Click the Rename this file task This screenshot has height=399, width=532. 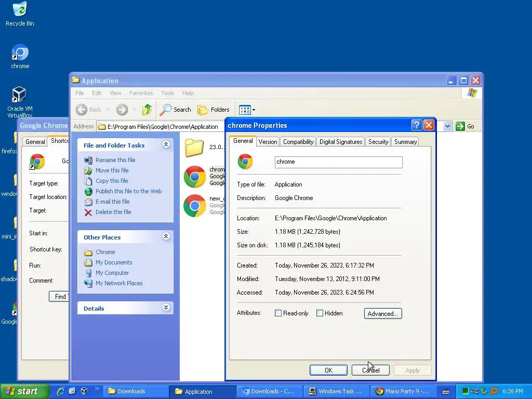coord(115,160)
